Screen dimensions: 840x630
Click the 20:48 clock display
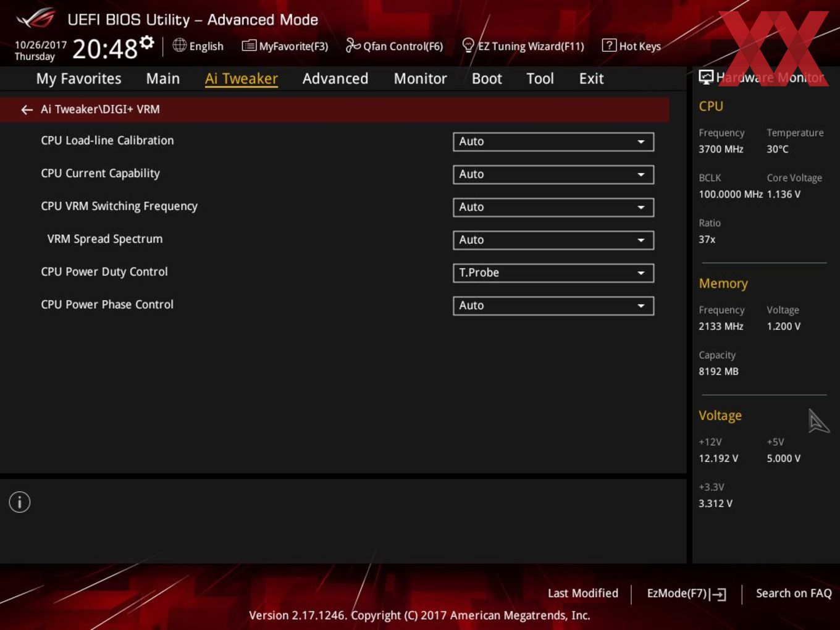tap(105, 49)
